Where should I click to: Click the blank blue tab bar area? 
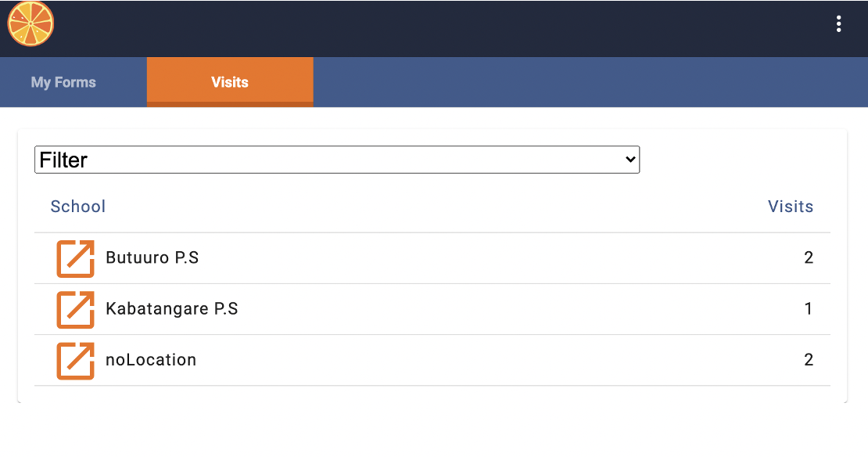point(586,82)
